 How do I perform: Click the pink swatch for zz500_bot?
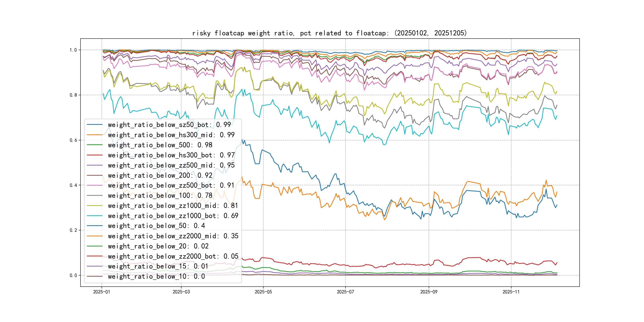pyautogui.click(x=94, y=185)
